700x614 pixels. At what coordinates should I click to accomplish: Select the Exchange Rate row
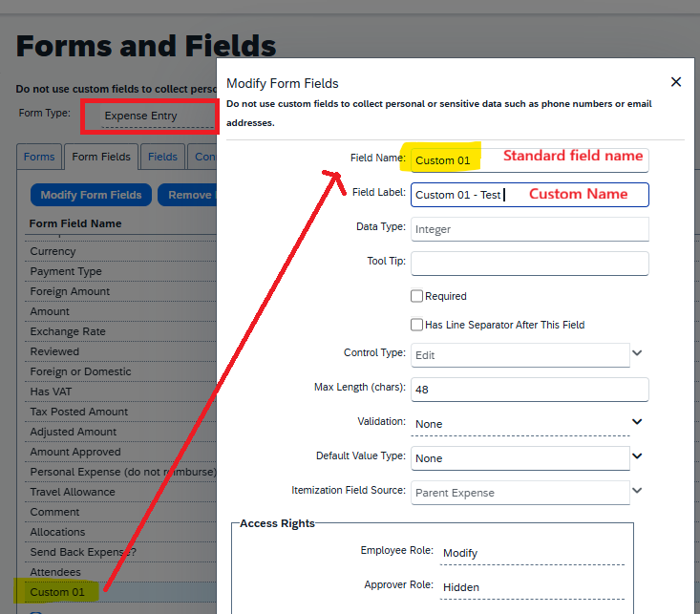click(120, 331)
